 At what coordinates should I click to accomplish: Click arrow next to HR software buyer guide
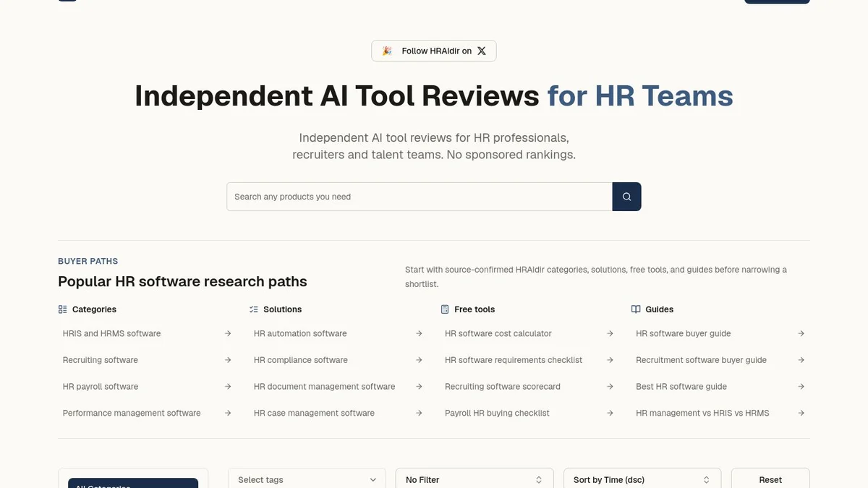pyautogui.click(x=801, y=333)
